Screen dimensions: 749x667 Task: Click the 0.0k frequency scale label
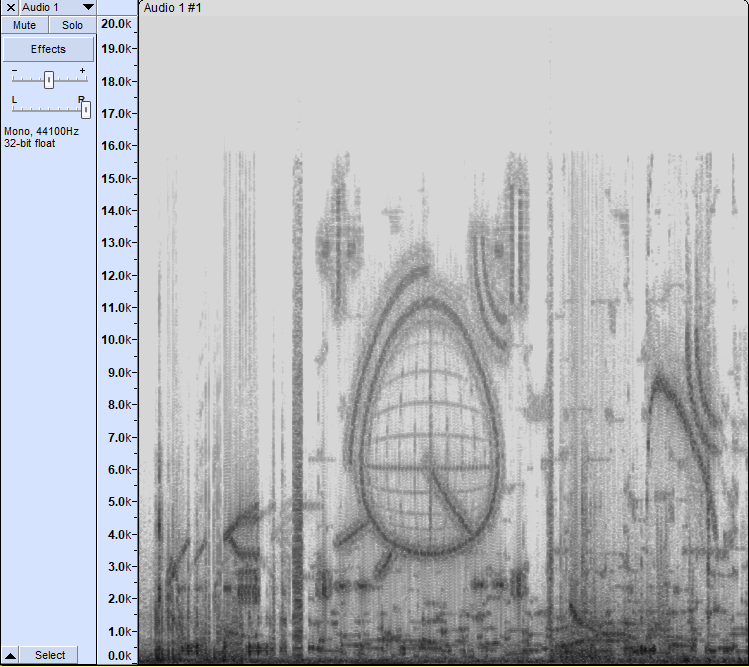click(118, 656)
